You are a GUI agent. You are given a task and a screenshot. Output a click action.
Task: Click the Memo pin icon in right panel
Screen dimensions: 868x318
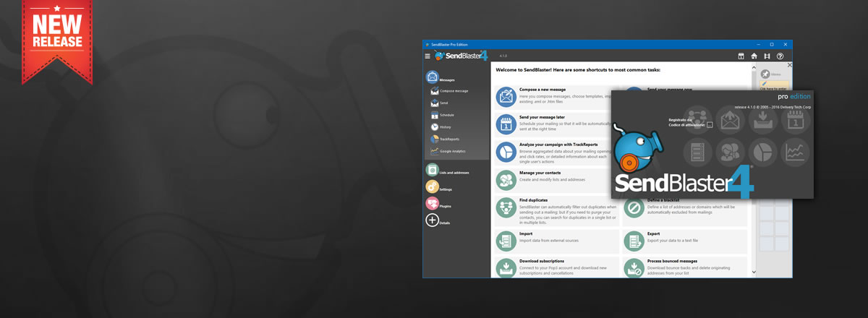[x=765, y=74]
